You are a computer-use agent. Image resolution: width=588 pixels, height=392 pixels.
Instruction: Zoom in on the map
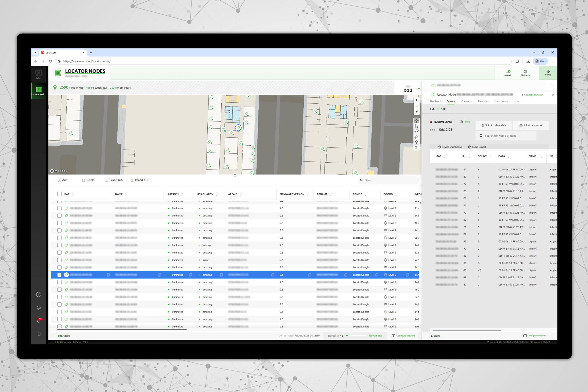pos(416,100)
